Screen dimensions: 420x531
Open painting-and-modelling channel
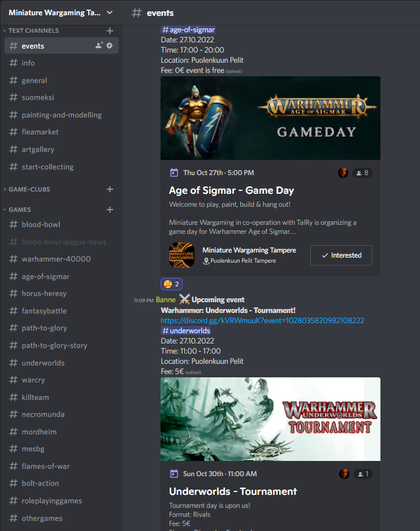click(62, 115)
